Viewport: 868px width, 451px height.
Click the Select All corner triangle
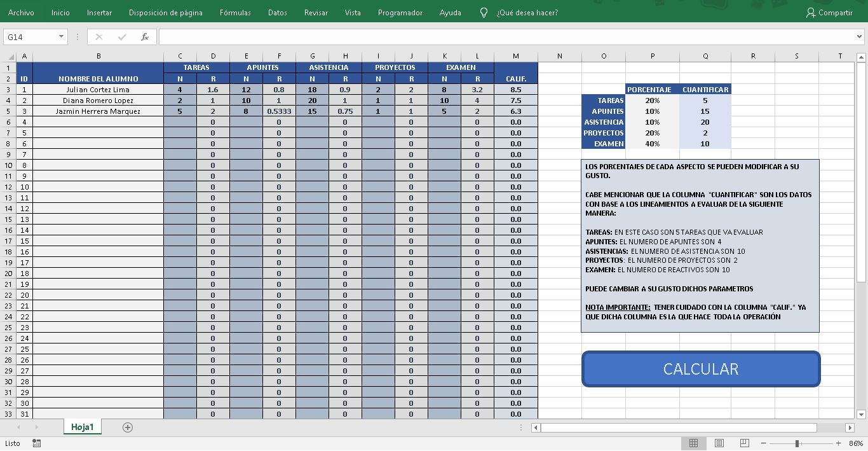[8, 56]
